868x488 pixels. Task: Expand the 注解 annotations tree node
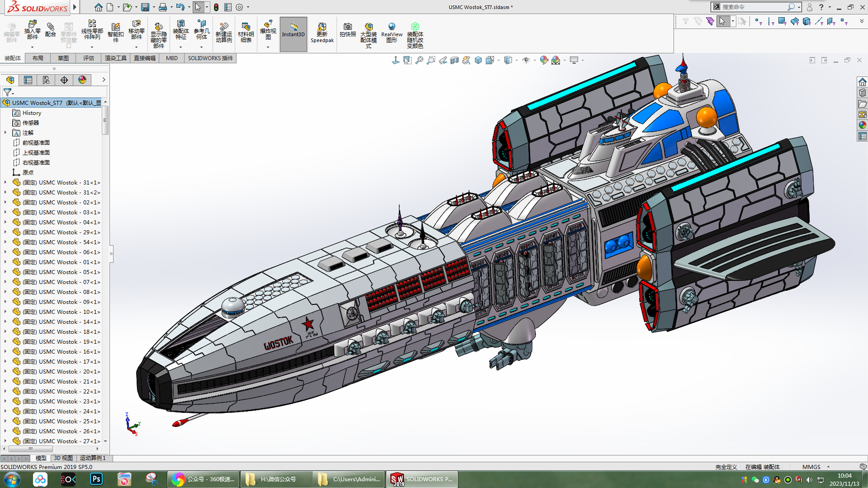5,133
